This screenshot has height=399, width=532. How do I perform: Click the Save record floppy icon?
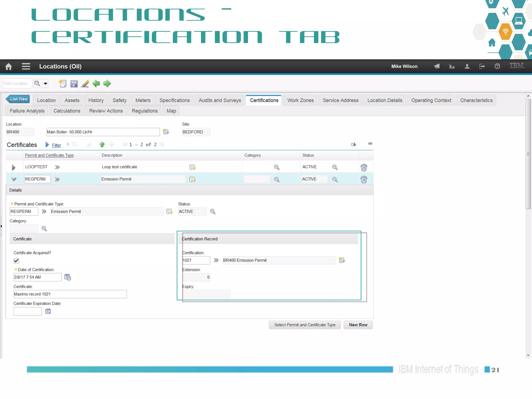74,84
